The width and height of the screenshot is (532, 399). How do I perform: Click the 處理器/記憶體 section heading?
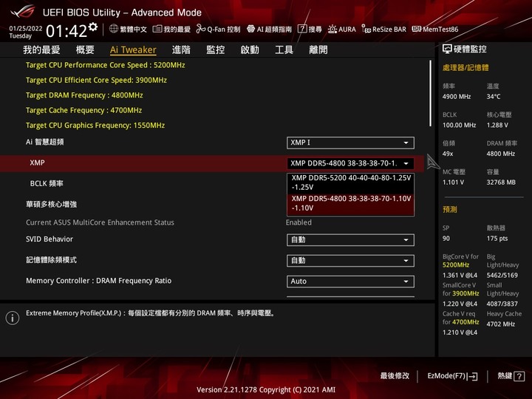[465, 68]
